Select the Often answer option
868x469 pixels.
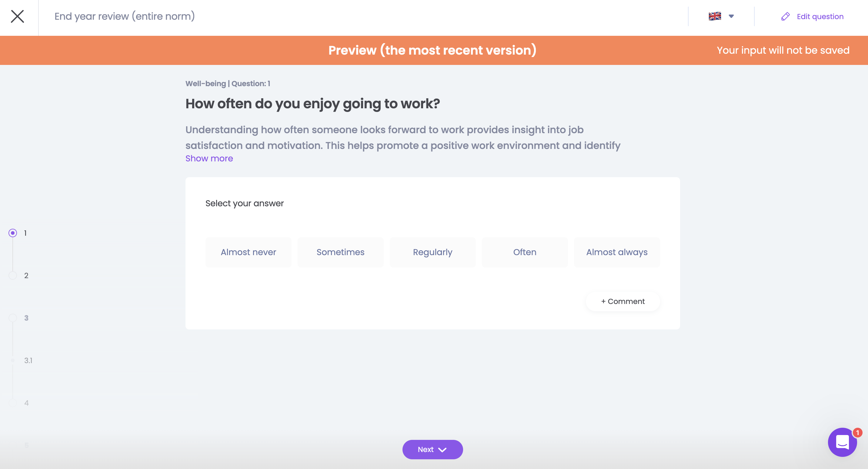525,252
